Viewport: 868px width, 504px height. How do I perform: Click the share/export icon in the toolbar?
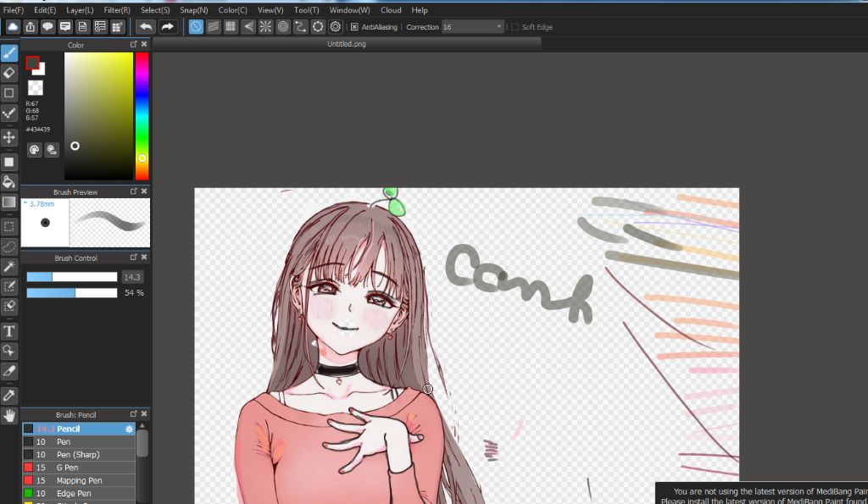(31, 26)
